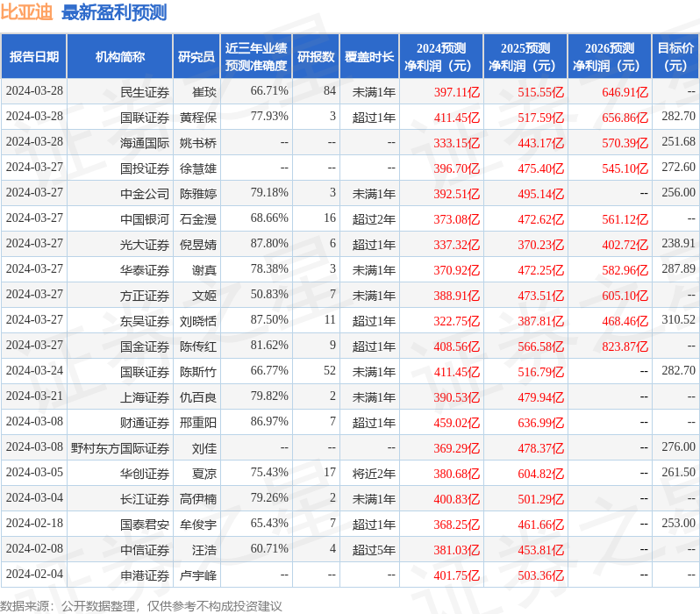
Task: Click the 402.72亿 forecast value
Action: (625, 245)
